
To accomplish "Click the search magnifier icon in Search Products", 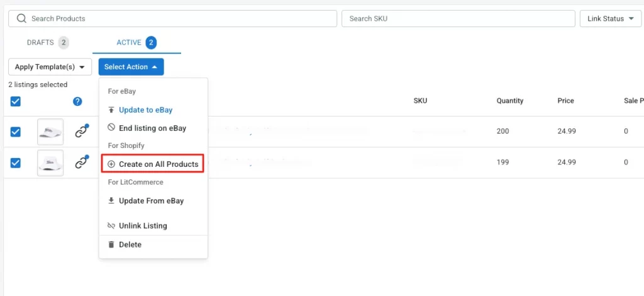I will click(x=22, y=18).
